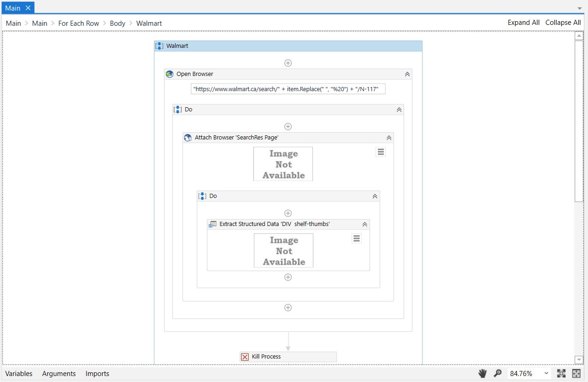
Task: Add activity below Extract Structured Data
Action: pyautogui.click(x=288, y=277)
